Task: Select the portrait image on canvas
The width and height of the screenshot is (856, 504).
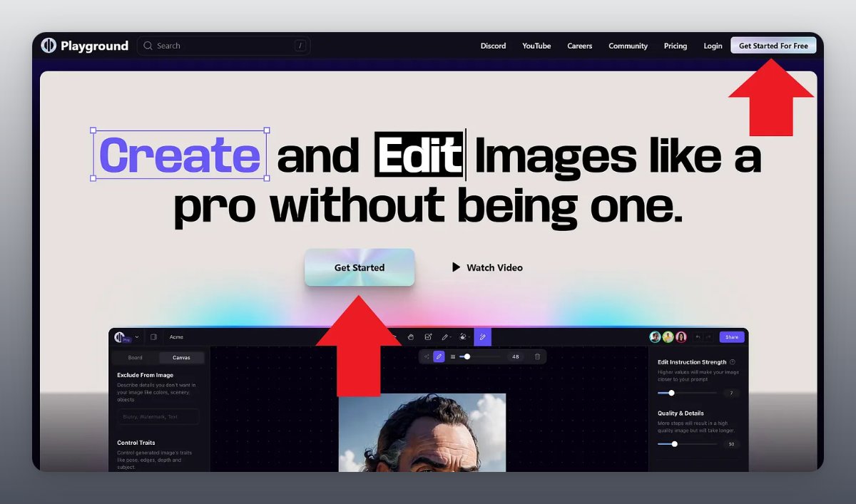Action: 422,432
